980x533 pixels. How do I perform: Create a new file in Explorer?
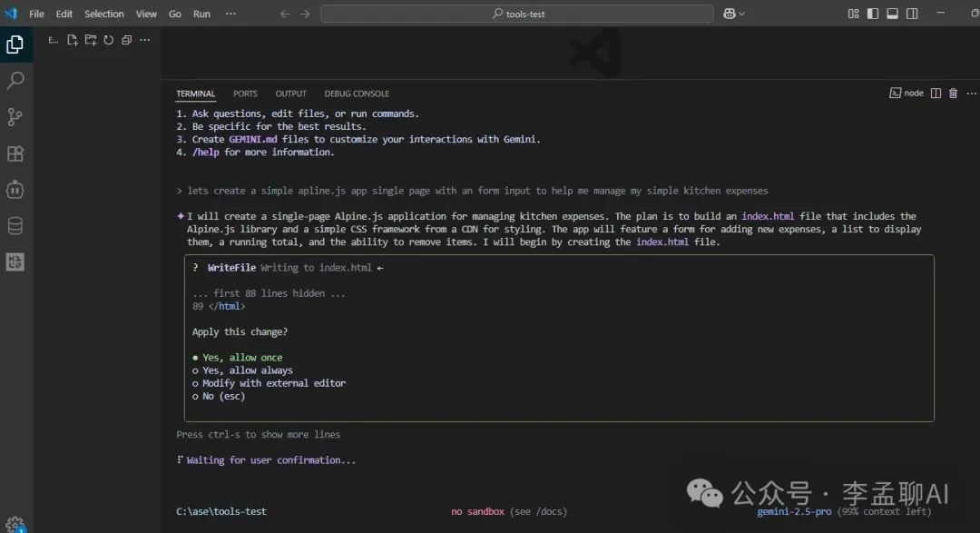72,39
